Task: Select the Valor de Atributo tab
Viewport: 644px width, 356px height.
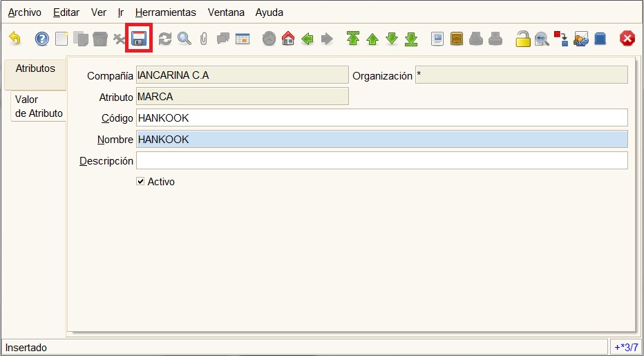Action: (39, 106)
